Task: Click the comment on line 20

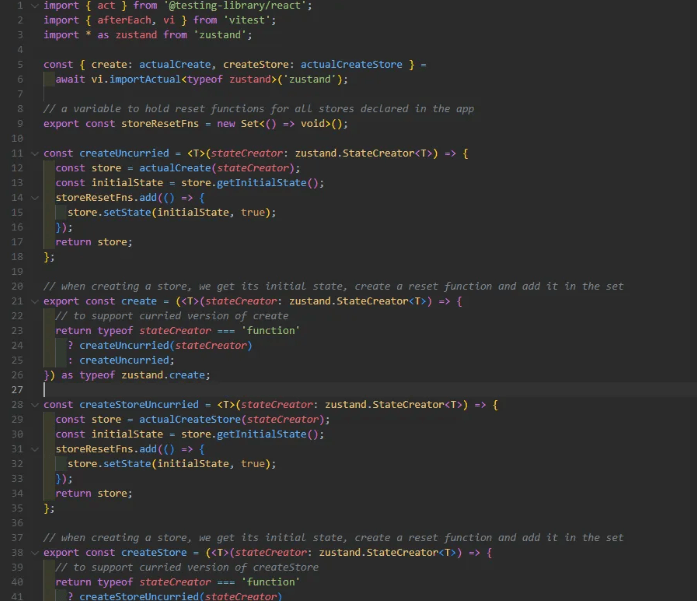Action: pyautogui.click(x=333, y=286)
